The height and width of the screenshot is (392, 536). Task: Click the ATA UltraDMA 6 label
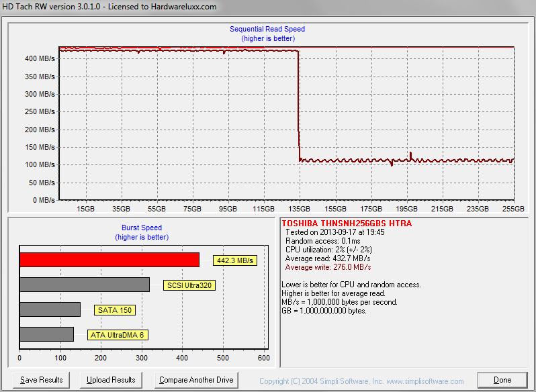point(118,335)
